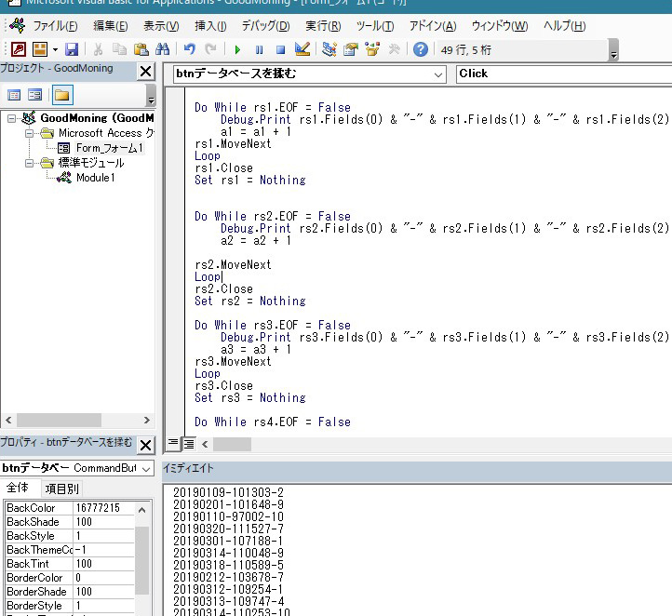Open Object Browser toolbar icon
672x616 pixels.
click(x=372, y=49)
